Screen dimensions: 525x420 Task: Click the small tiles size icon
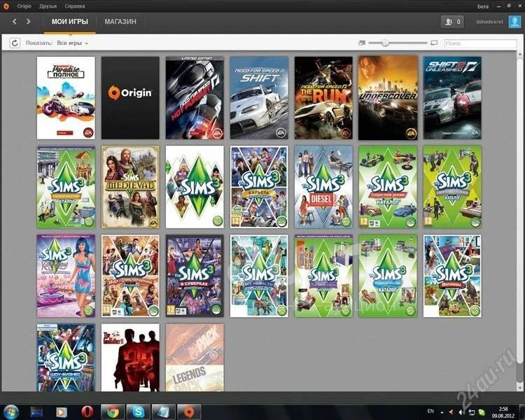click(362, 43)
